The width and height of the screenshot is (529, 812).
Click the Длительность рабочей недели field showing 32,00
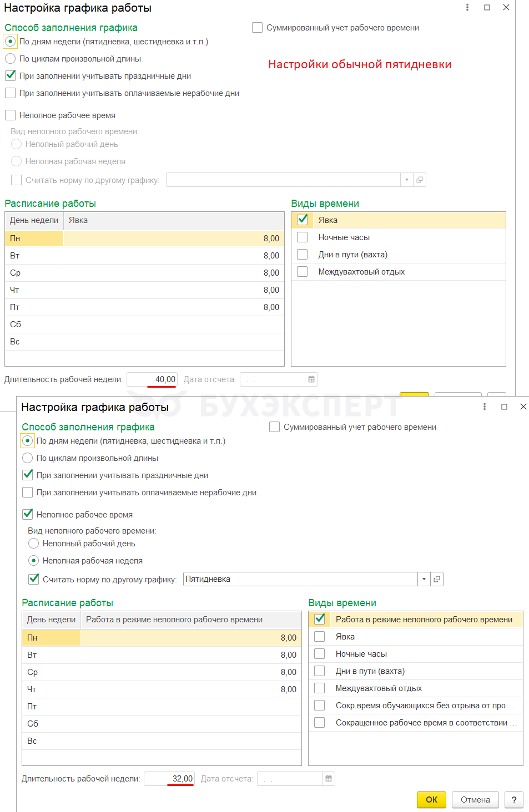coord(169,779)
